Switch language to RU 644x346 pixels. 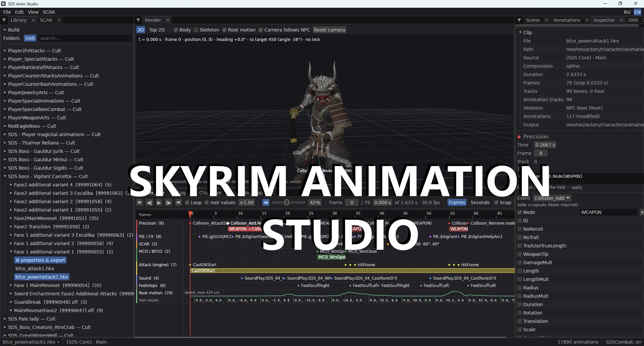click(627, 12)
